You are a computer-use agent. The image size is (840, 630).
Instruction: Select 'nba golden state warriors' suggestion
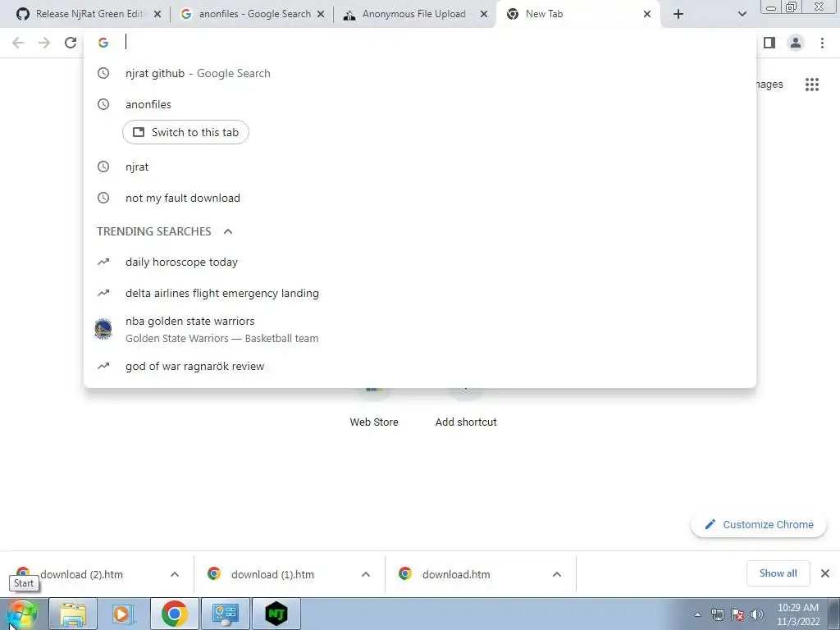click(420, 330)
